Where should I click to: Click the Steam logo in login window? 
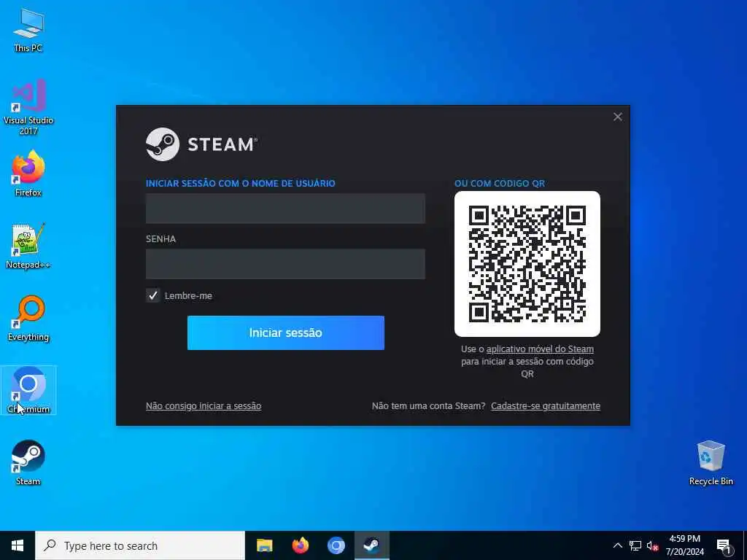point(201,144)
